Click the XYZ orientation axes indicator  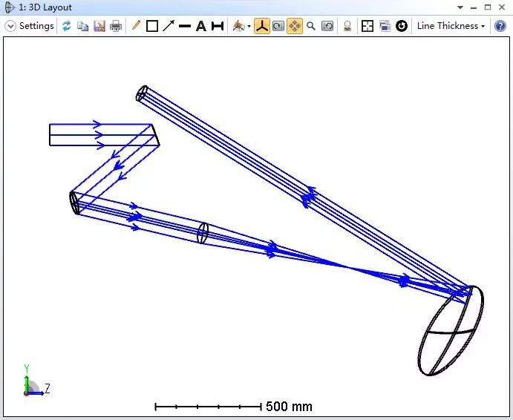point(36,381)
